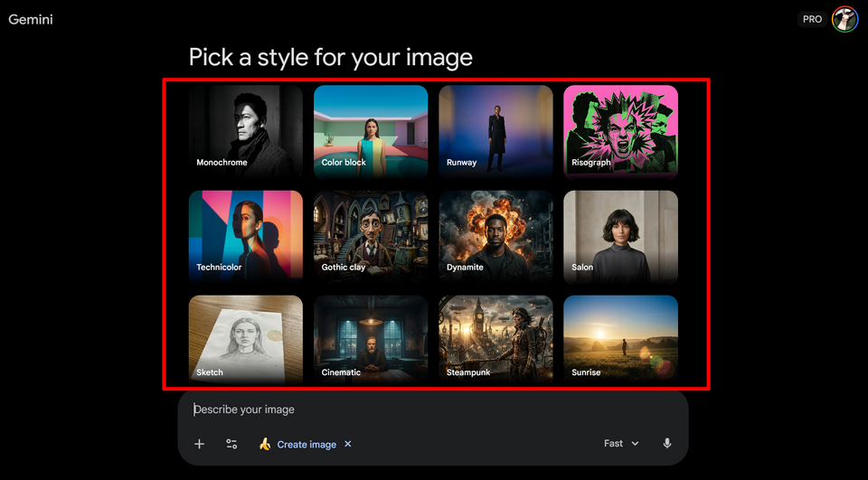Click the microphone icon for voice input
The height and width of the screenshot is (480, 868).
[667, 444]
